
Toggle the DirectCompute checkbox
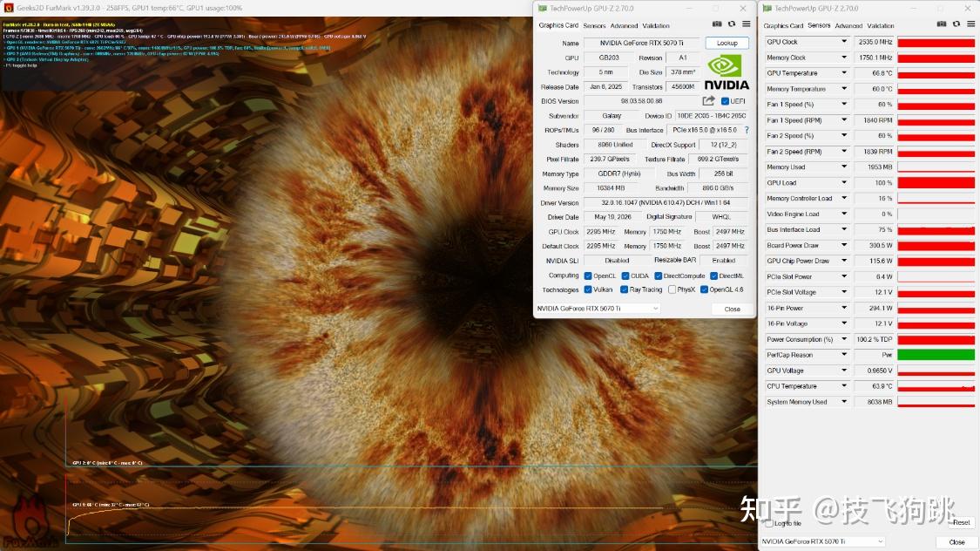point(659,275)
